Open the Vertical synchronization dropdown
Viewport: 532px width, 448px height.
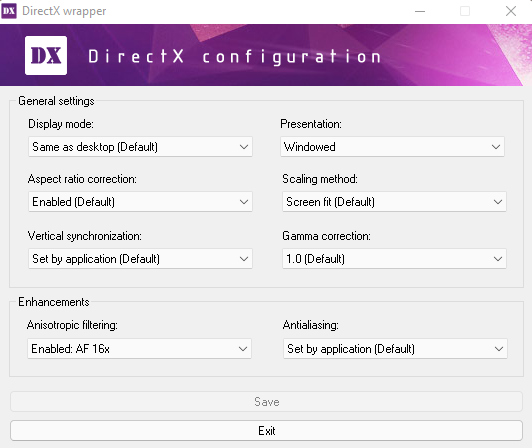(x=140, y=259)
